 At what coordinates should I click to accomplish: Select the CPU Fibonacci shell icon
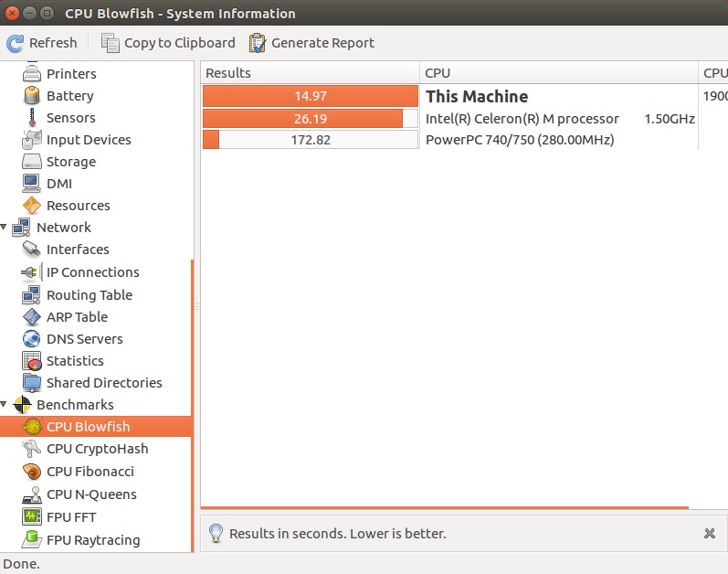click(32, 472)
